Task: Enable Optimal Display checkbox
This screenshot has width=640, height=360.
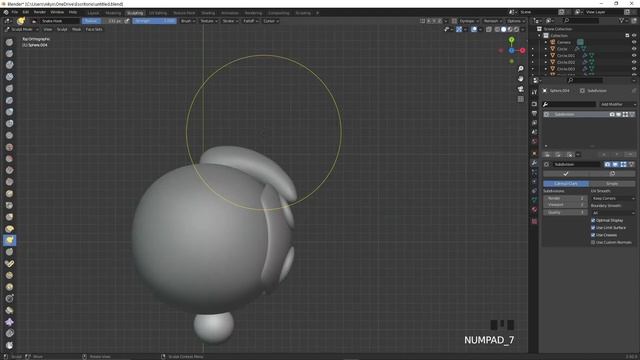Action: (593, 220)
